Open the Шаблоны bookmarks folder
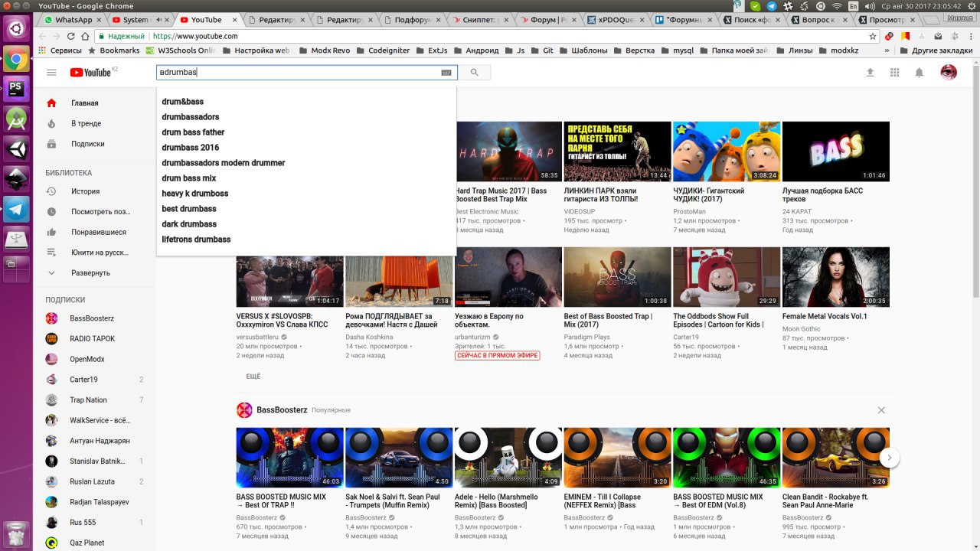Image resolution: width=980 pixels, height=551 pixels. (583, 51)
